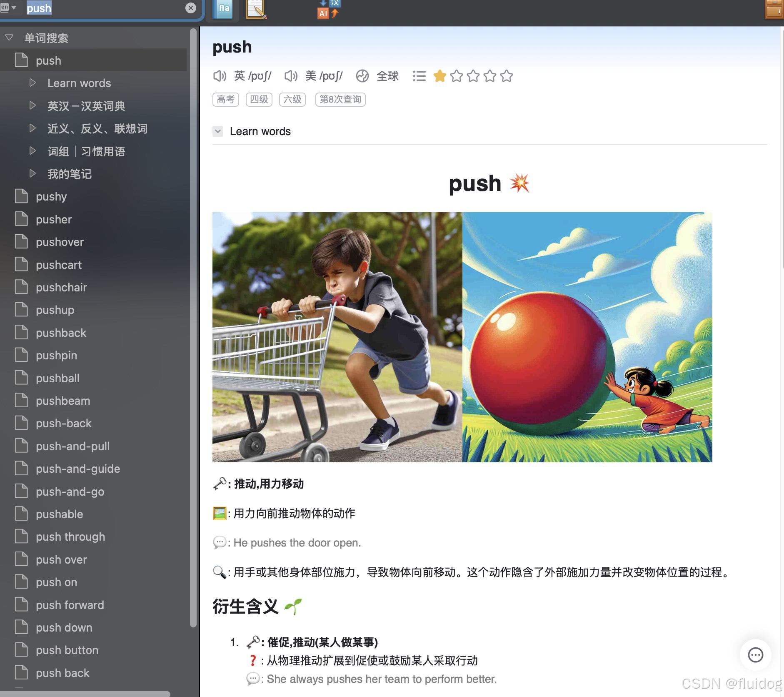Open the pushover entry

pyautogui.click(x=93, y=242)
